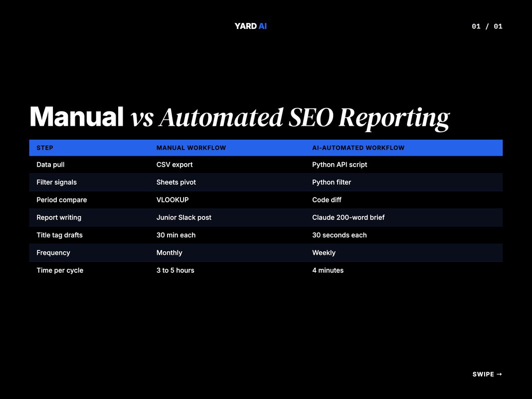This screenshot has width=532, height=399.
Task: Select the Weekly cell
Action: [324, 253]
